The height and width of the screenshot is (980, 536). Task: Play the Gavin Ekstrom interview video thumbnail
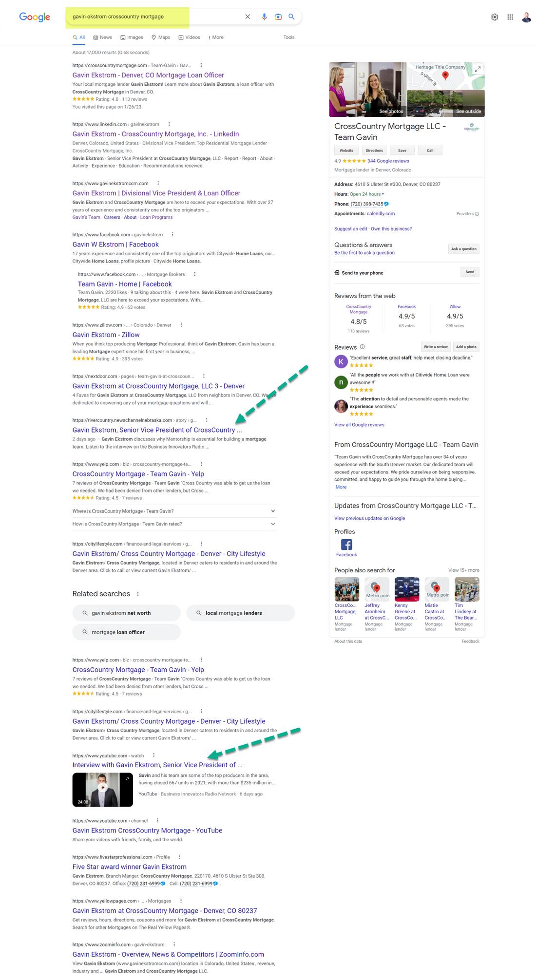click(103, 790)
